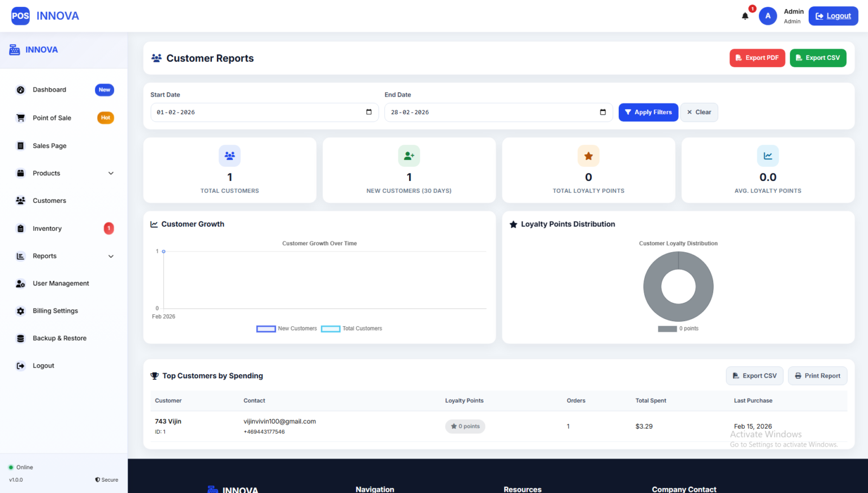The height and width of the screenshot is (493, 868).
Task: Click the top-right Logout button
Action: tap(833, 16)
